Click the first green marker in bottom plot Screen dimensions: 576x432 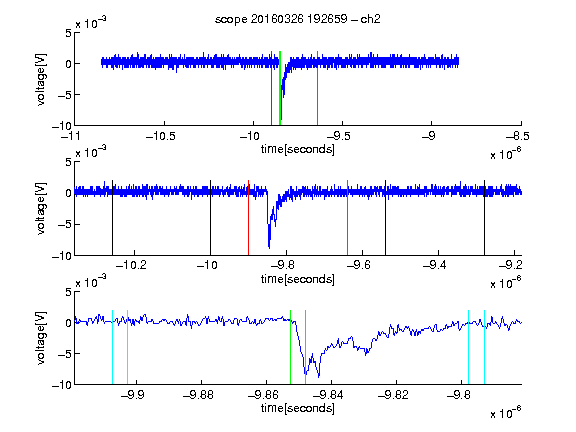point(291,347)
